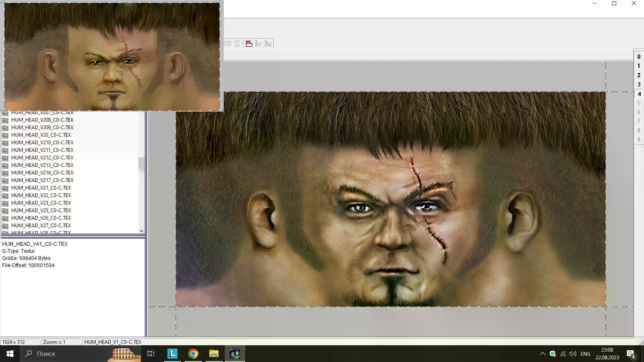The height and width of the screenshot is (362, 644).
Task: Click file list scrollbar down arrow
Action: tap(142, 231)
